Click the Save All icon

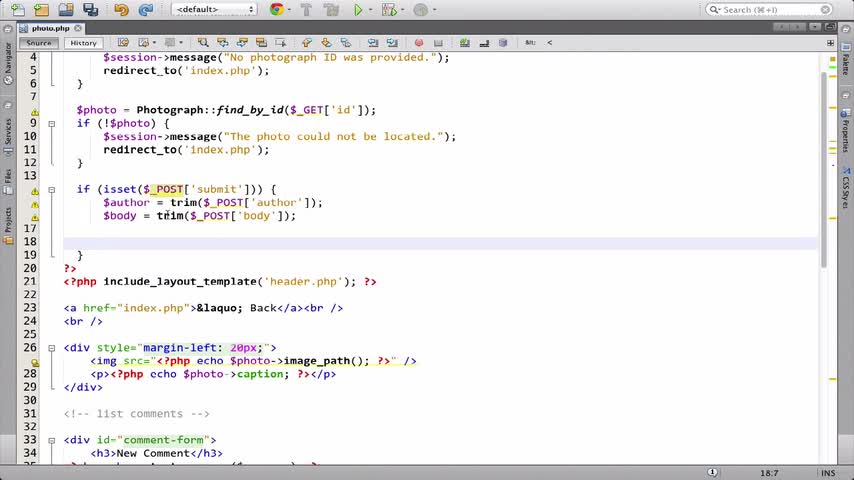[x=90, y=9]
